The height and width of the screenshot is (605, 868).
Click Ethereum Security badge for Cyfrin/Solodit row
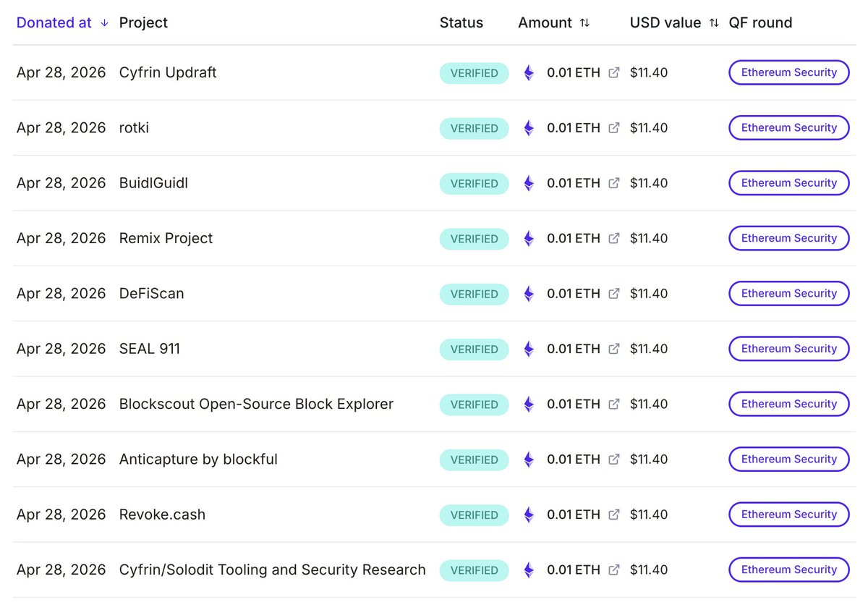(x=789, y=570)
